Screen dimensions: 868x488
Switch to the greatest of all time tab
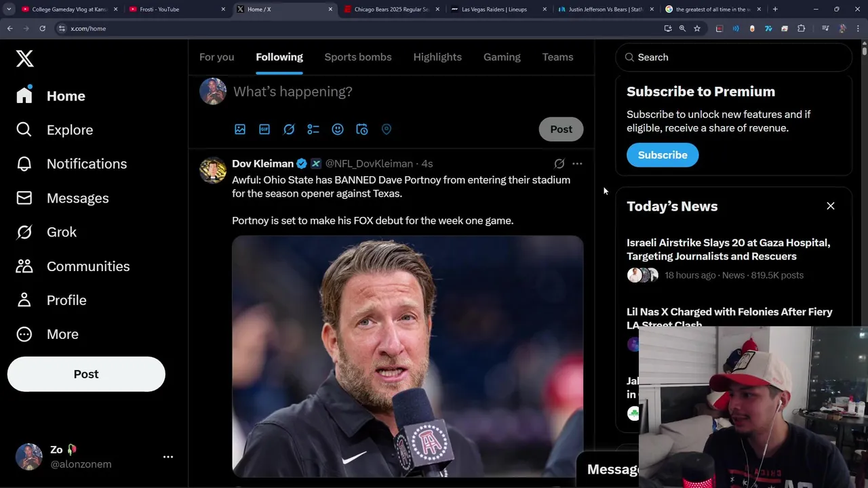713,9
